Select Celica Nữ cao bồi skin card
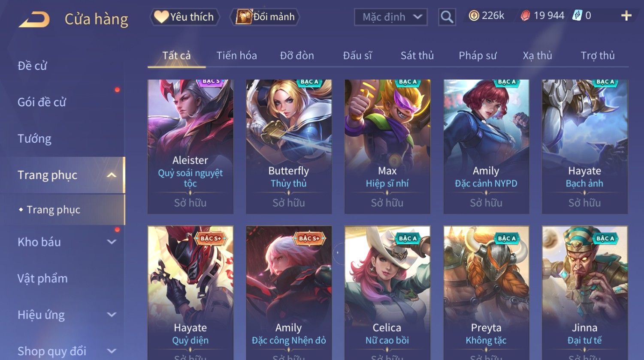Image resolution: width=644 pixels, height=360 pixels. 387,293
